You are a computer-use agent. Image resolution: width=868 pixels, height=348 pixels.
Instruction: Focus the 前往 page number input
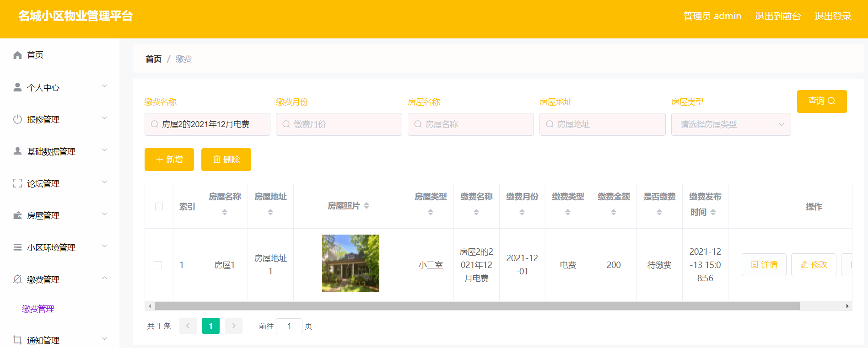[x=289, y=326]
